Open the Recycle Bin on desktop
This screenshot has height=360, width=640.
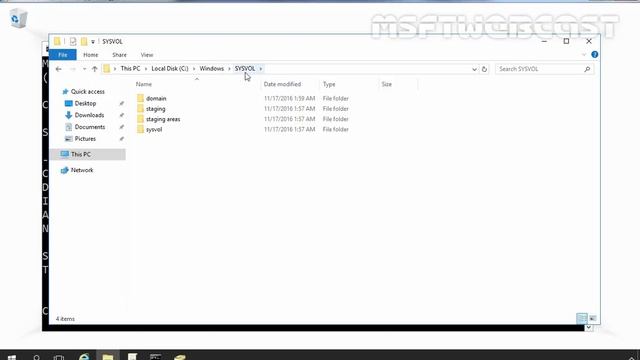click(x=18, y=19)
